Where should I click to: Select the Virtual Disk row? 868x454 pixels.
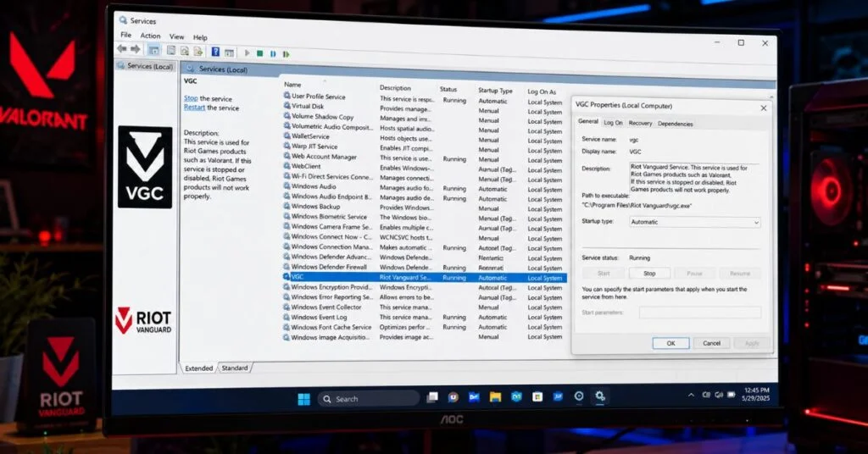tap(425, 108)
